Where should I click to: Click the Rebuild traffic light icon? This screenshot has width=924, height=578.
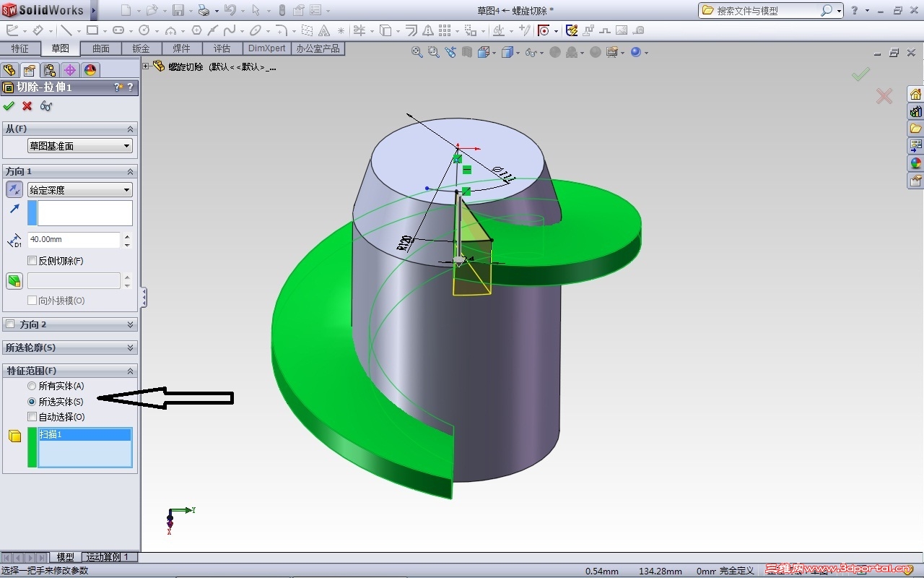[x=282, y=10]
